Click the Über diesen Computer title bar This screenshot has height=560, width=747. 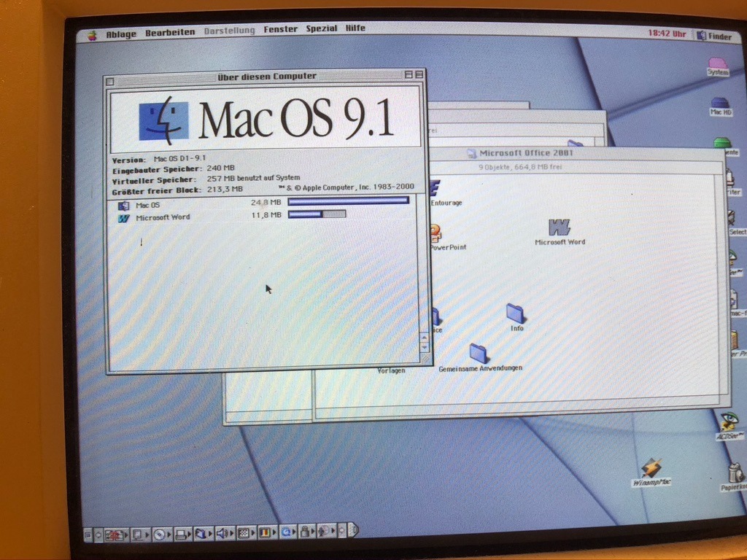pos(266,77)
